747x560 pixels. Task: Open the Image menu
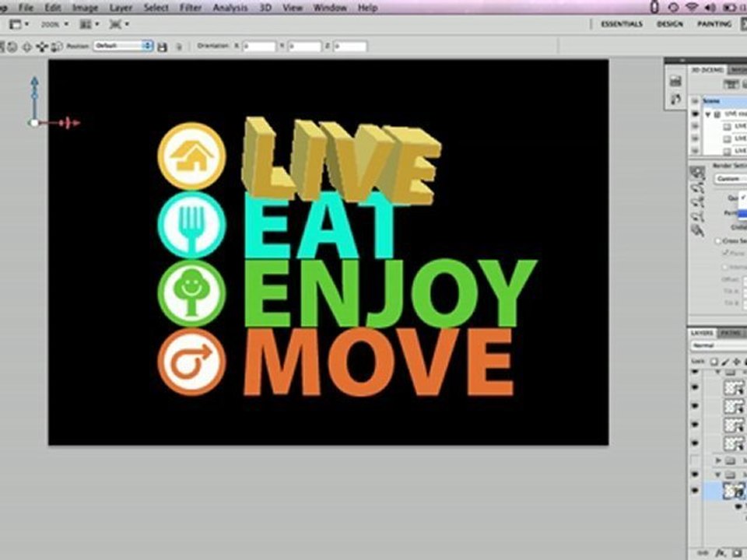point(85,8)
